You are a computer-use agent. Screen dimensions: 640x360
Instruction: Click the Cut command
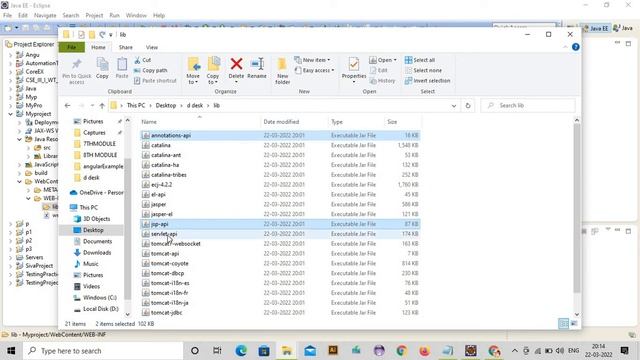[x=143, y=60]
